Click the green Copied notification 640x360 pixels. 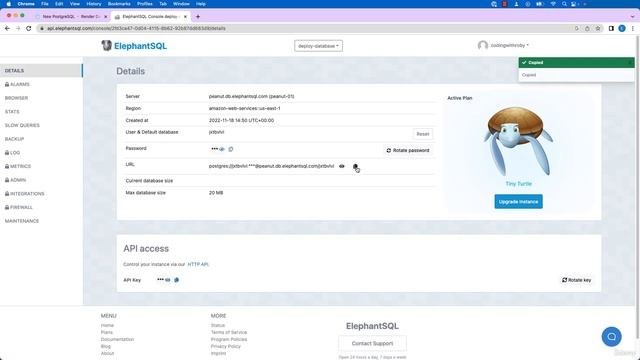(576, 62)
